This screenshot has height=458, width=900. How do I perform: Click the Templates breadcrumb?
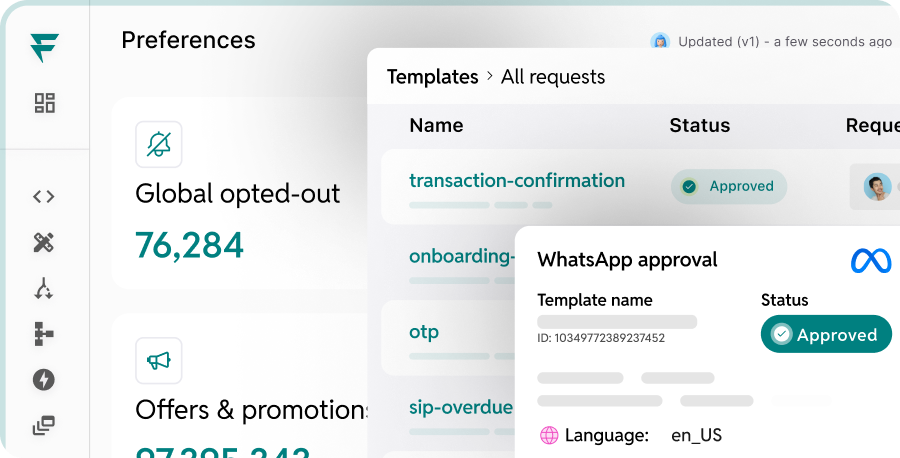(433, 77)
